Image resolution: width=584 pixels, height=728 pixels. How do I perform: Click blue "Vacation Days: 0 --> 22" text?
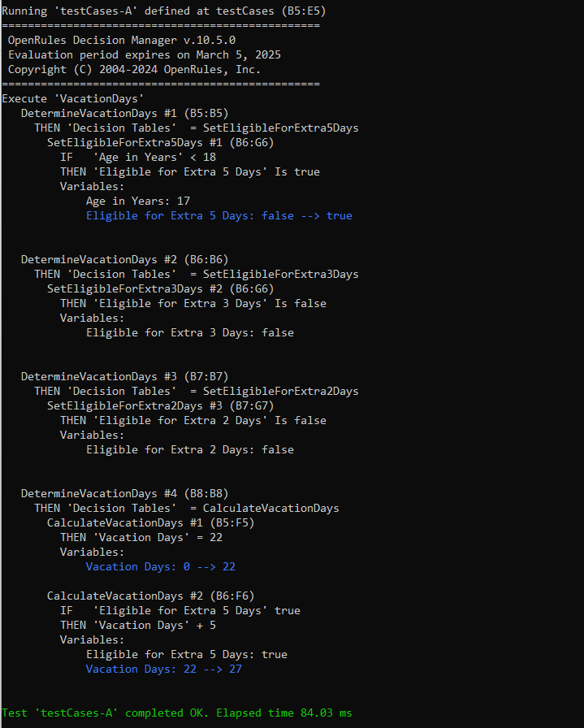pyautogui.click(x=161, y=566)
